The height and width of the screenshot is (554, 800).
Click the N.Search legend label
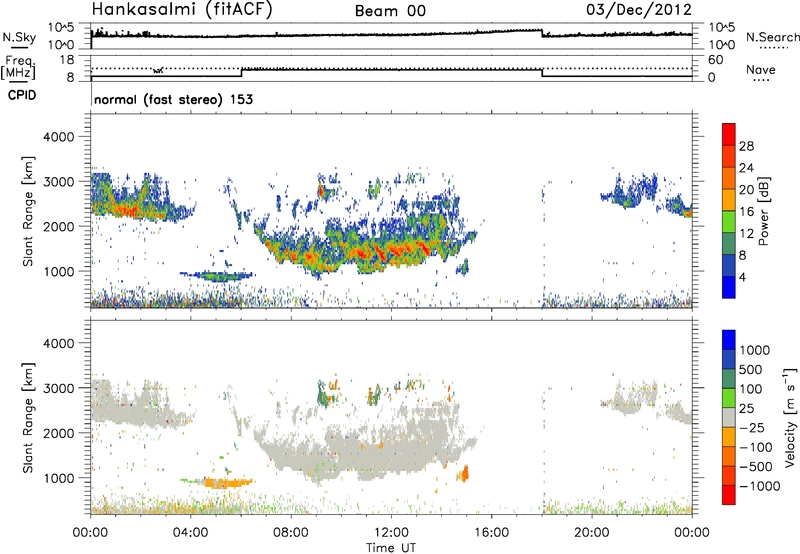pyautogui.click(x=772, y=37)
